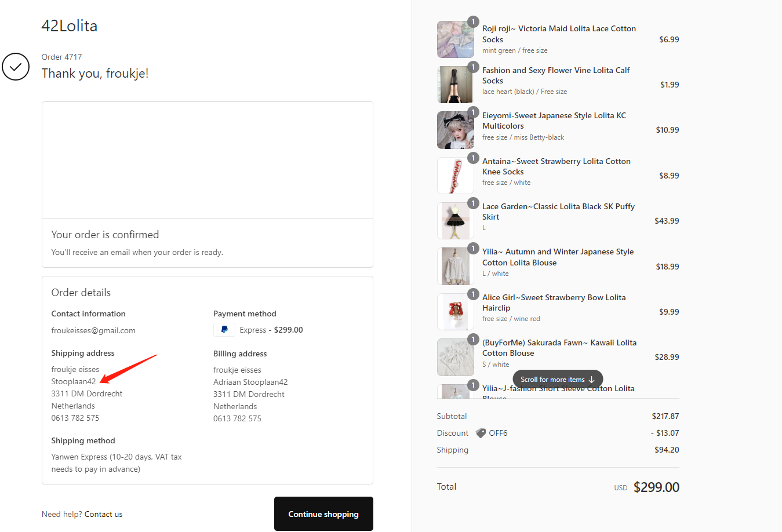
Task: Click the $217.87 subtotal value
Action: pos(665,416)
